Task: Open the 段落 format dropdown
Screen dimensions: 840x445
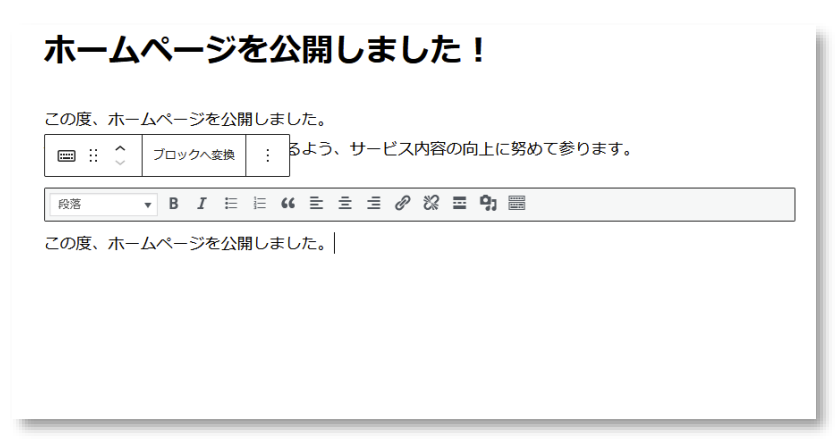Action: [104, 204]
